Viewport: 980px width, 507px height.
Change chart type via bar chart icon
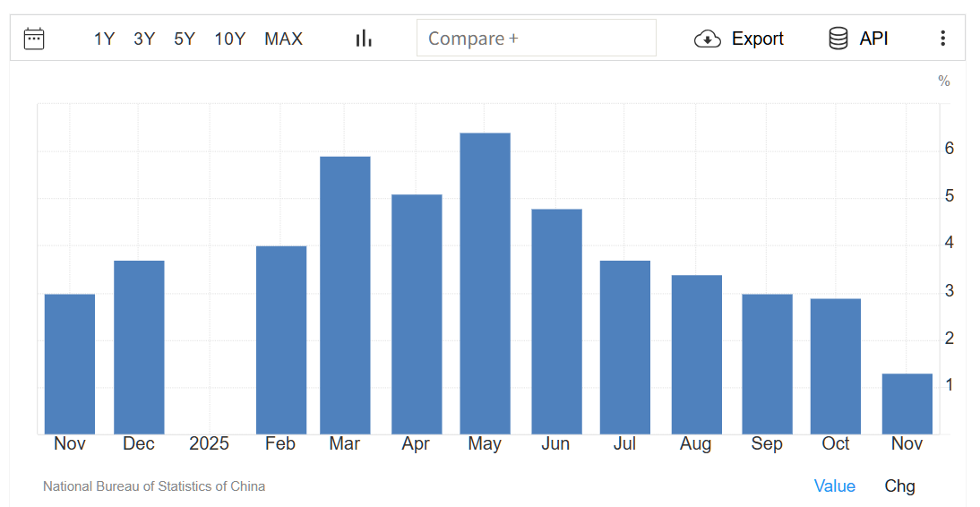coord(364,39)
